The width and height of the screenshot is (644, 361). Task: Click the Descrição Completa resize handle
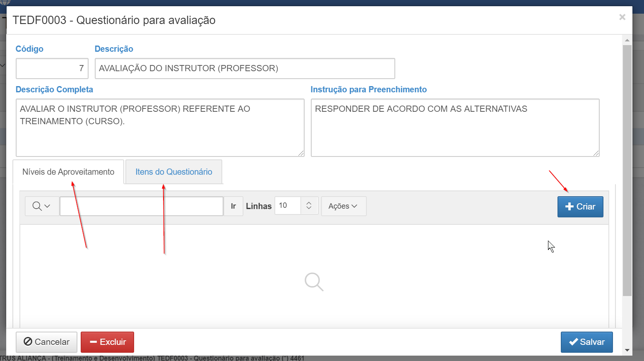(301, 153)
